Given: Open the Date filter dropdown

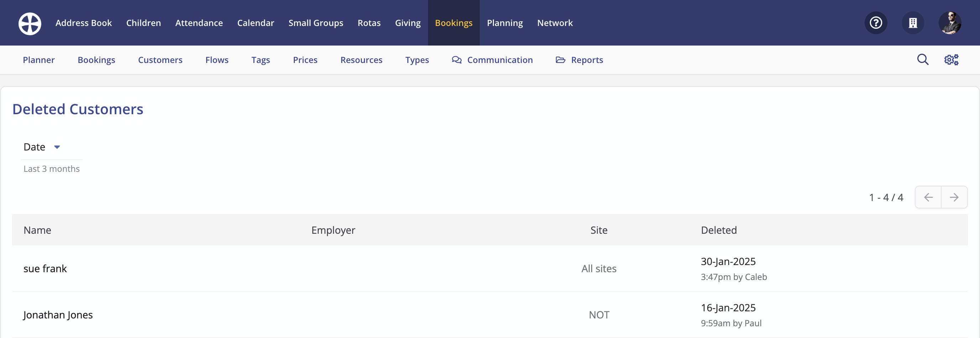Looking at the screenshot, I should (42, 147).
